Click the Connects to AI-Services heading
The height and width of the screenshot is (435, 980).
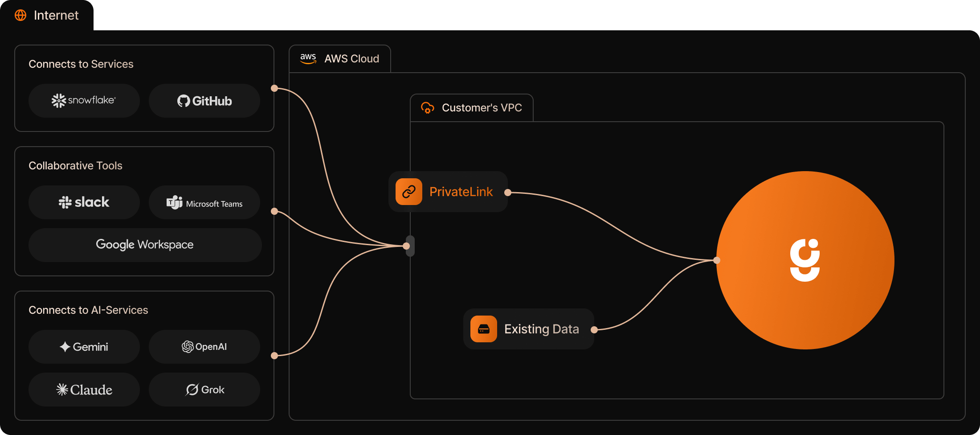88,310
